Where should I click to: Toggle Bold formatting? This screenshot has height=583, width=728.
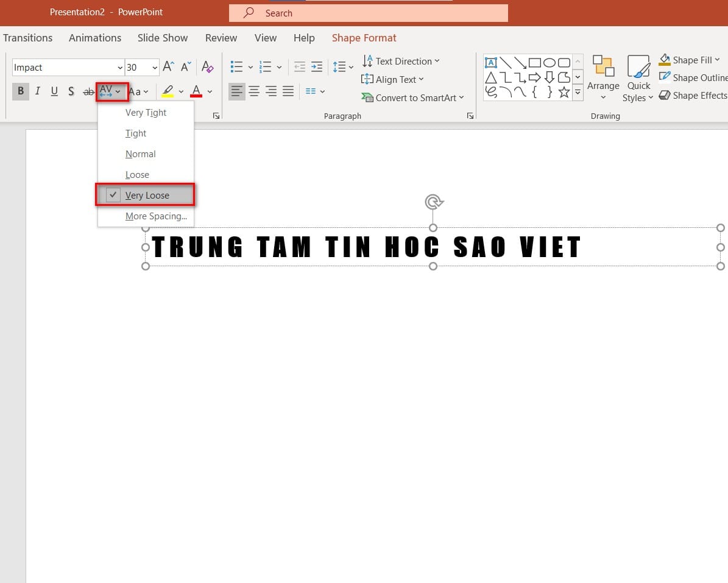pyautogui.click(x=21, y=91)
